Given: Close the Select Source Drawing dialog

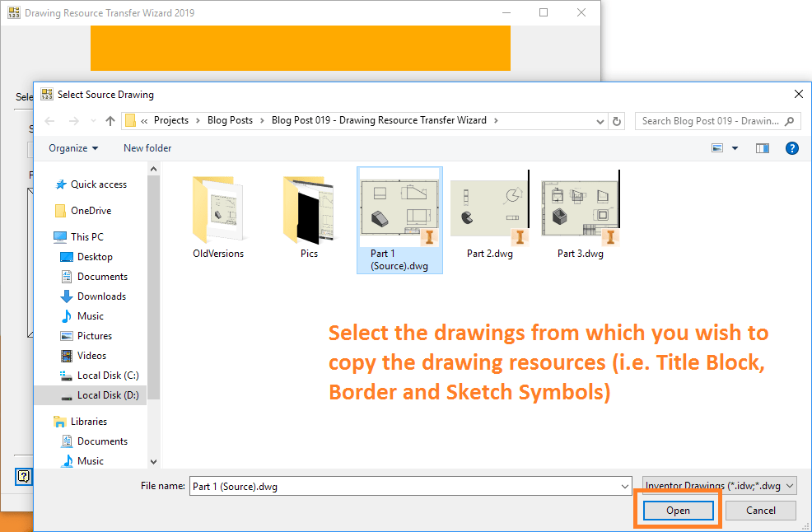Looking at the screenshot, I should (x=799, y=94).
